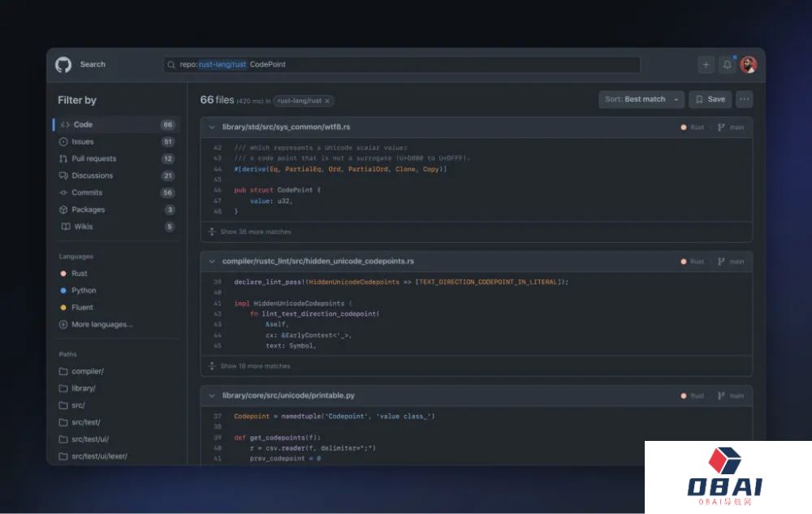The image size is (812, 514).
Task: Collapse the printable.py file result
Action: coord(212,395)
